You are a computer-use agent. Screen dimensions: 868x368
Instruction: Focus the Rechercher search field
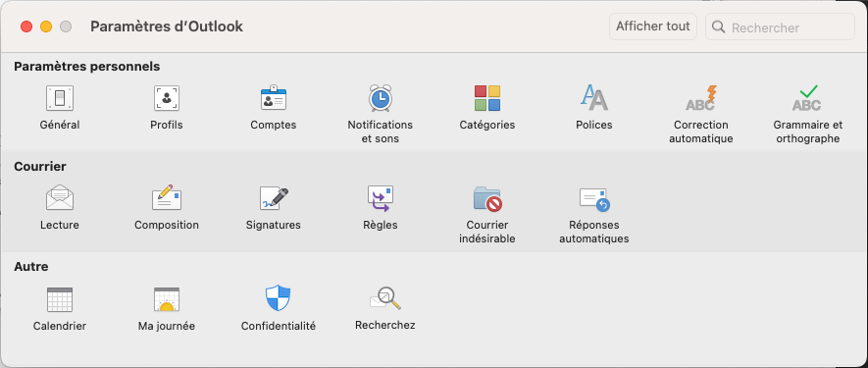click(x=780, y=27)
